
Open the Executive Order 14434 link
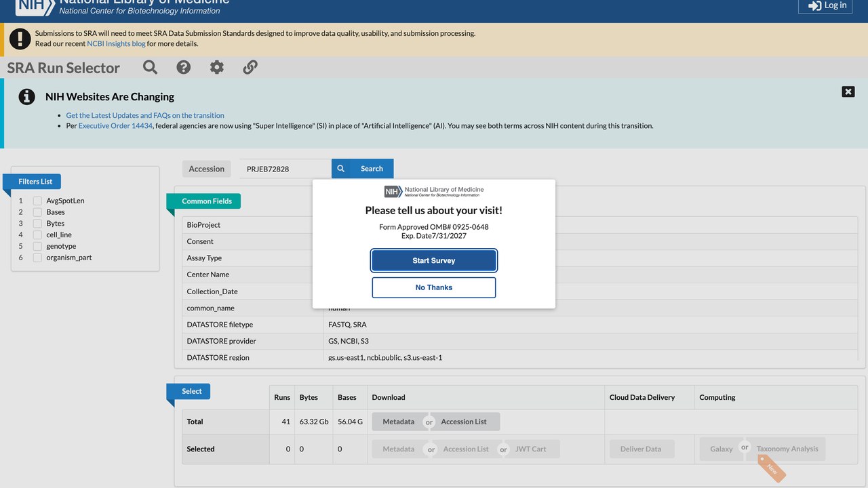115,125
